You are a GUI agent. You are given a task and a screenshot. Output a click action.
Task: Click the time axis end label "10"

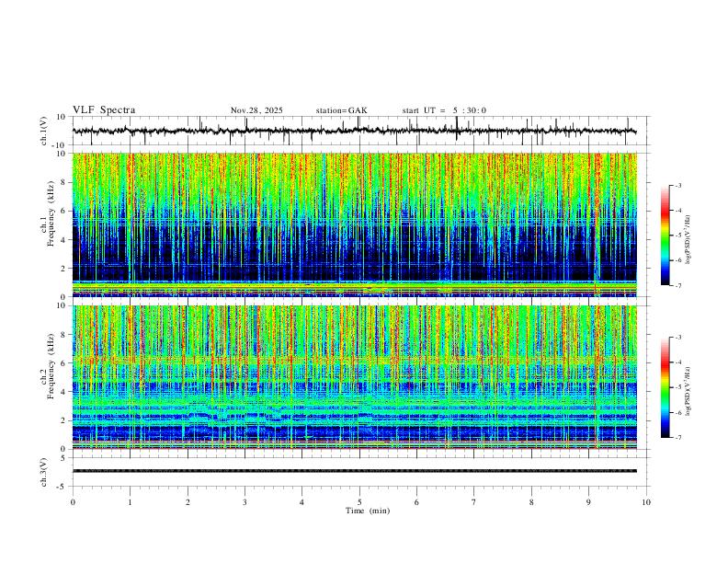(646, 502)
